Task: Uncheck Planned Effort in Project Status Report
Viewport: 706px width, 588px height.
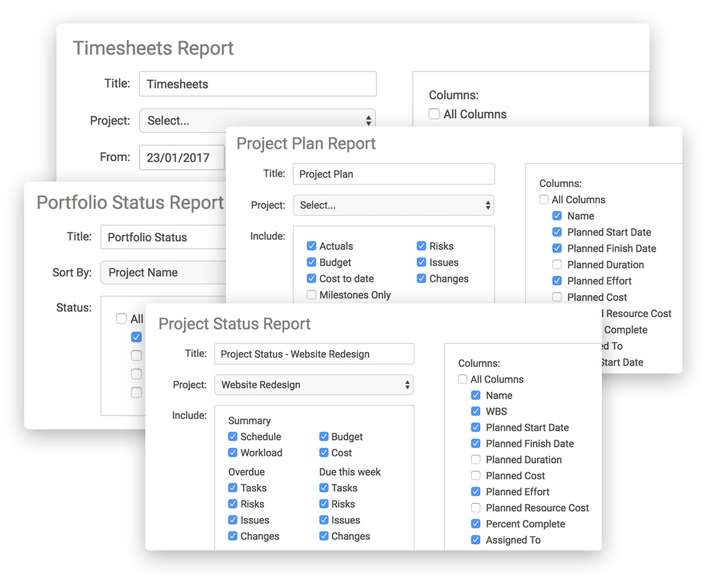Action: pos(476,492)
